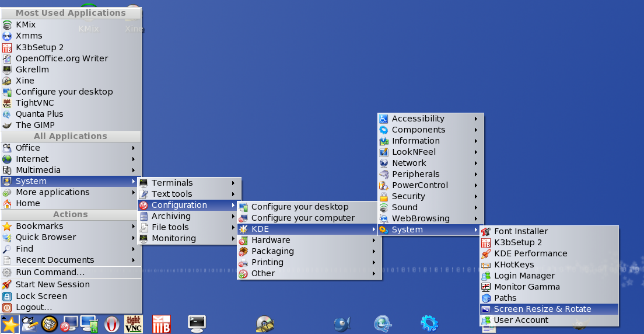Open the Printing submenu
644x334 pixels.
pyautogui.click(x=309, y=262)
